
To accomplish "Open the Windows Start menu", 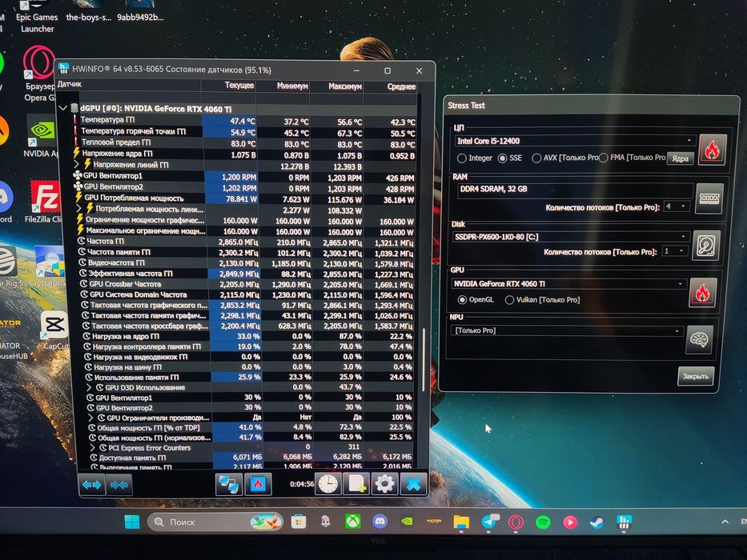I will tap(132, 522).
